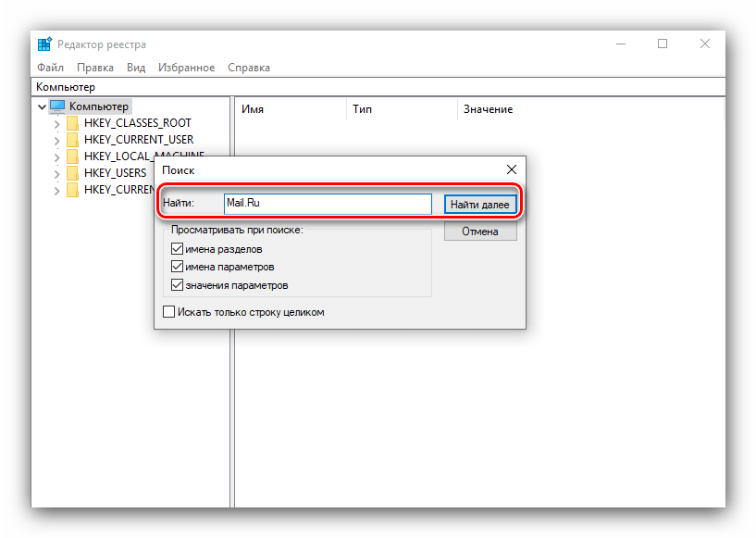
Task: Click the Отмена button
Action: (x=479, y=231)
